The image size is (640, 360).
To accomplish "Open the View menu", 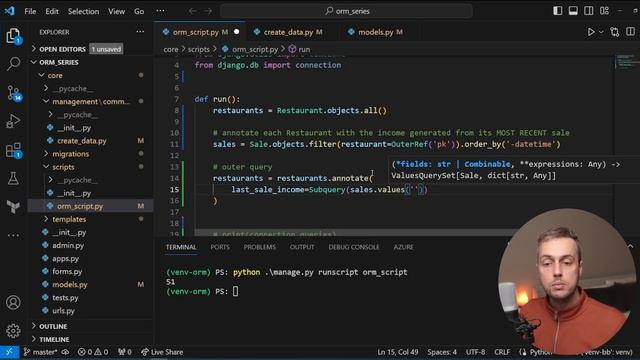I will (116, 11).
